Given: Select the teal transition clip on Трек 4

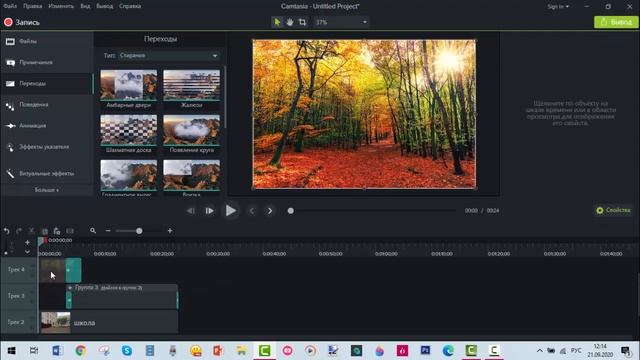Looking at the screenshot, I should [x=73, y=270].
